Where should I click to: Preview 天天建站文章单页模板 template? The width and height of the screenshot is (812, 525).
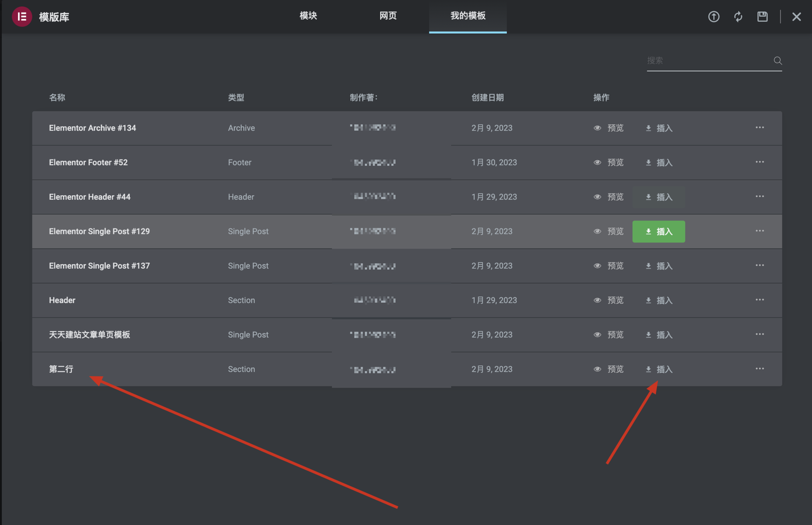click(608, 334)
